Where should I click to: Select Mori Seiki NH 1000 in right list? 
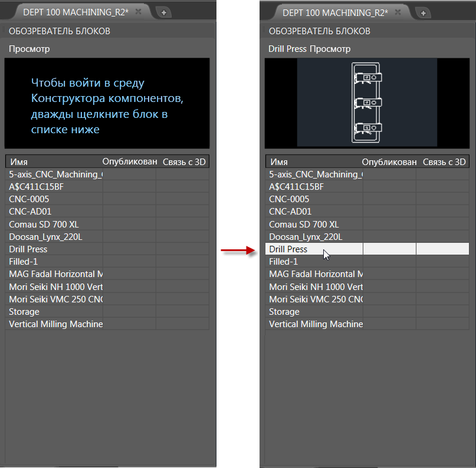click(x=367, y=287)
